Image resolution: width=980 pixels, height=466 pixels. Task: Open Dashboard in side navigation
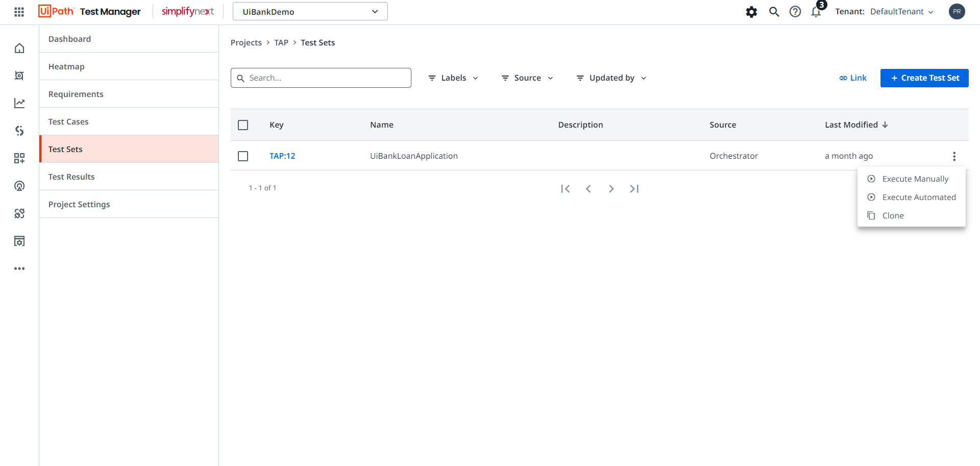tap(129, 39)
